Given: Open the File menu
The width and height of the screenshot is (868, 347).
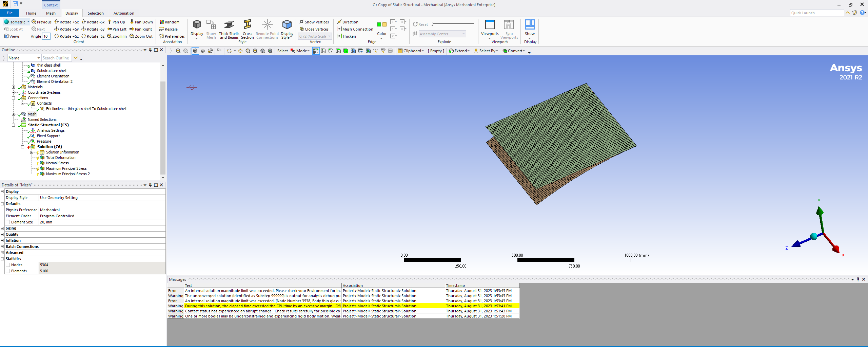Looking at the screenshot, I should (9, 13).
